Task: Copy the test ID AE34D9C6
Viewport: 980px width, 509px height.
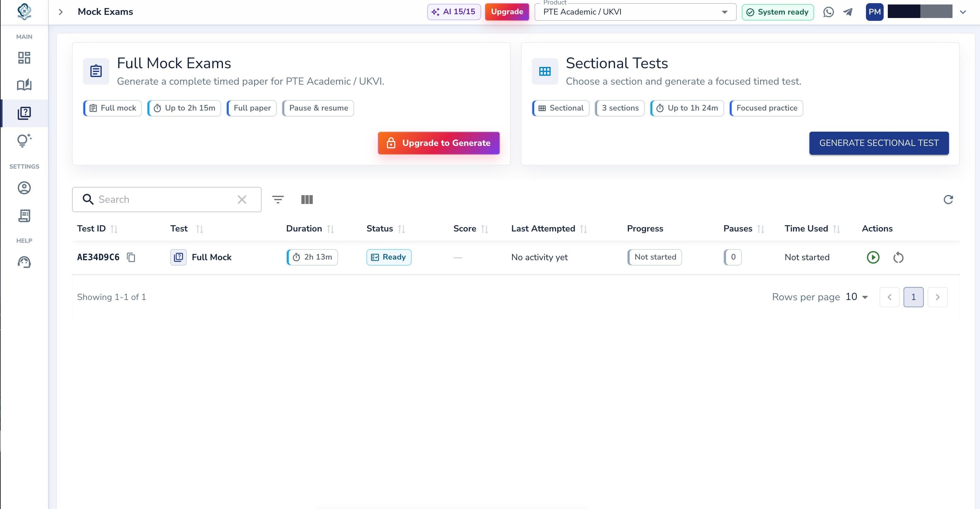Action: pos(131,257)
